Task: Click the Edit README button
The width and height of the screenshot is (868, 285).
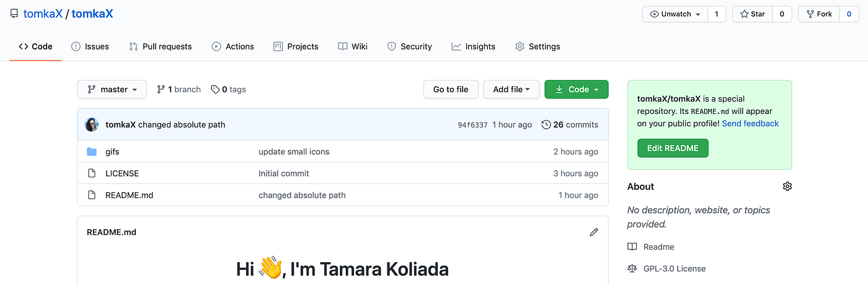Action: (672, 148)
